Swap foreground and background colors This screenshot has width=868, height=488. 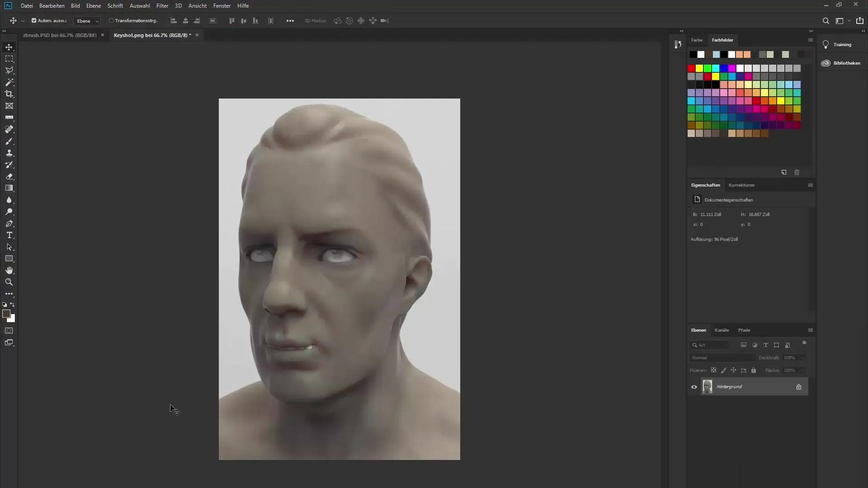point(13,305)
